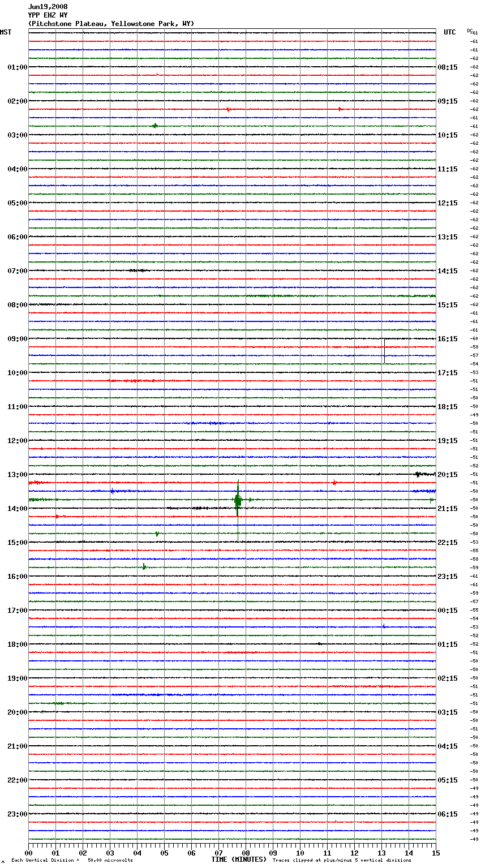Click the 20:15 UTC time label

point(448,475)
